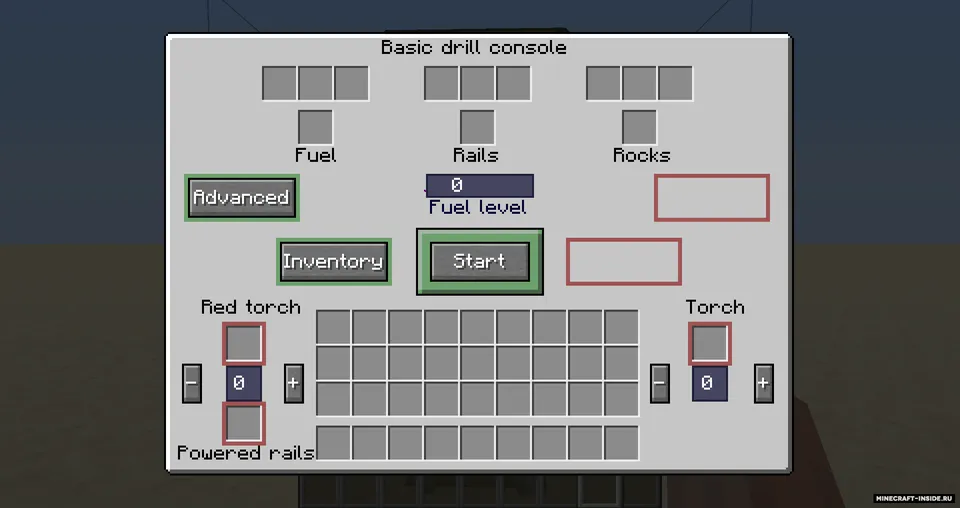Screen dimensions: 960x508
Task: Open the Advanced drill settings
Action: pos(242,198)
